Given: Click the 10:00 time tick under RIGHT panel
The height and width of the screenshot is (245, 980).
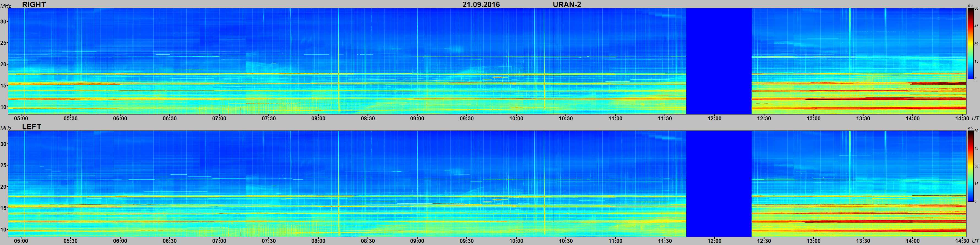Looking at the screenshot, I should 516,118.
